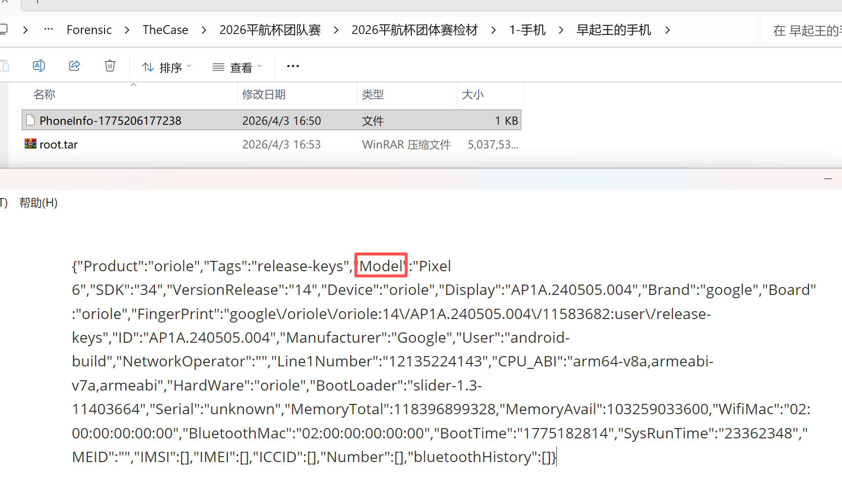Click the blank file icon beside PhoneInfo-1775206177238
This screenshot has height=504, width=842.
pyautogui.click(x=31, y=120)
